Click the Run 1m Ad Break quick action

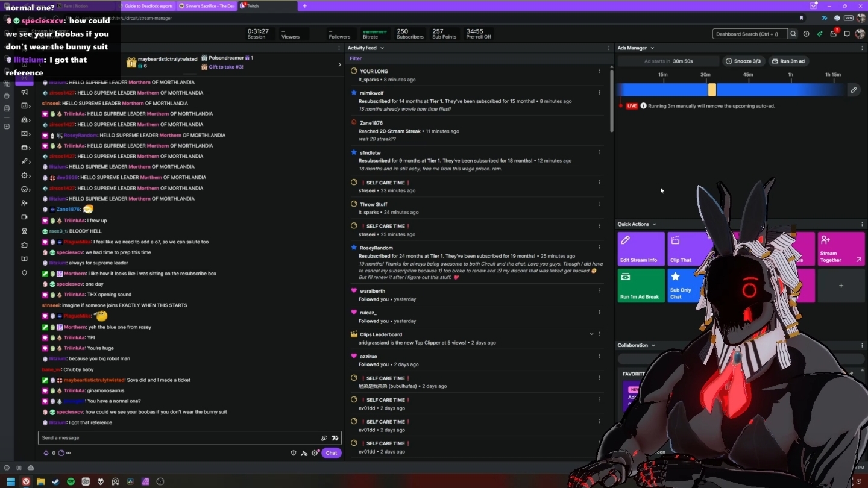point(641,286)
